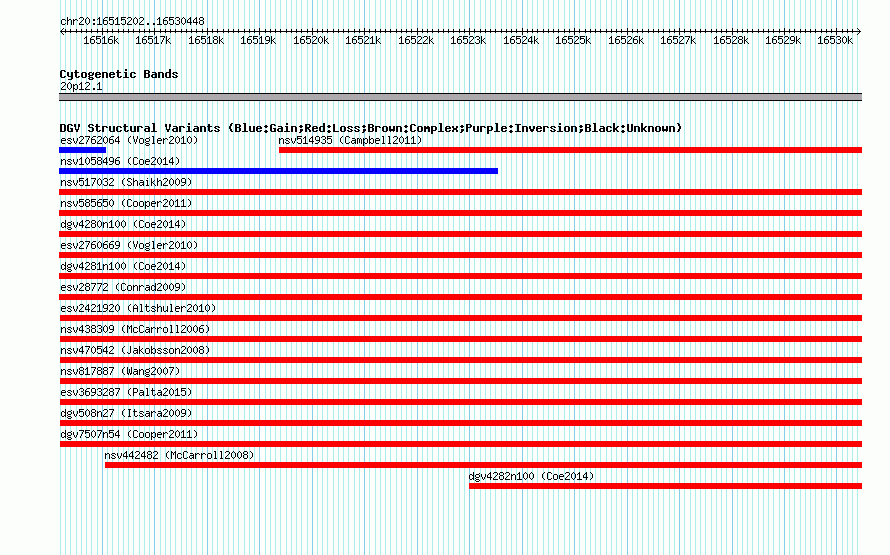Open the dgv7507n54 (Cooper2011) variant

(129, 434)
